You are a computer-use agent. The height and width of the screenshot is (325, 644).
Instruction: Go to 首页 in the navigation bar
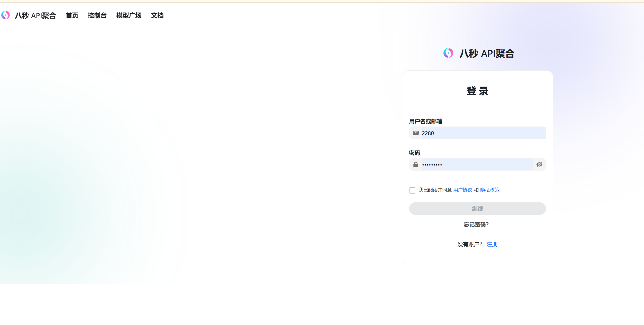[72, 16]
